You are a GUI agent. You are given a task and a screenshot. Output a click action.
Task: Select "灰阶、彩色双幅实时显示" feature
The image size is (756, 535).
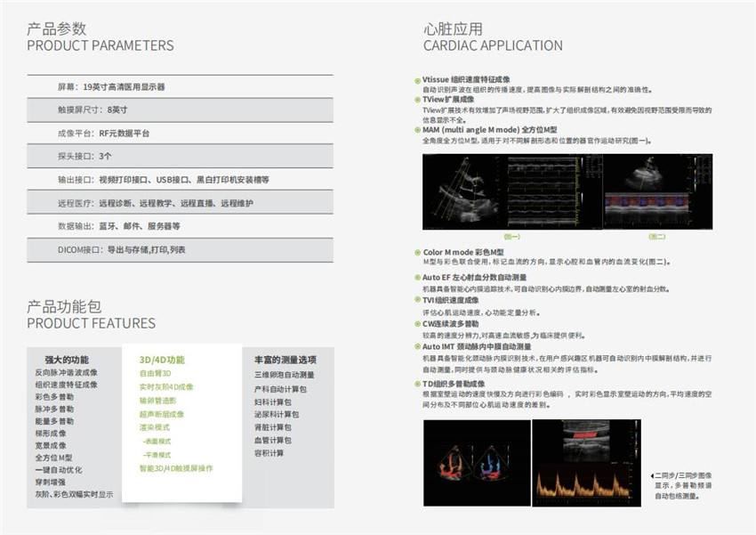tap(74, 494)
